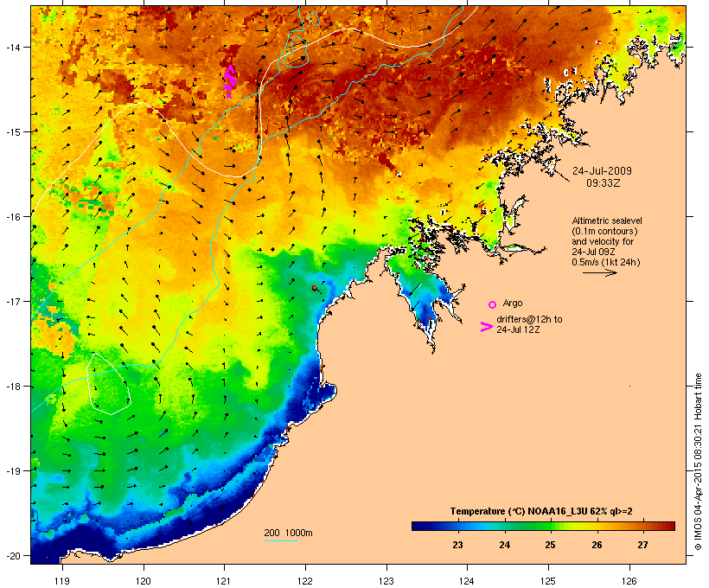Click the magenta Argo circle legend symbol
This screenshot has height=588, width=709.
493,305
